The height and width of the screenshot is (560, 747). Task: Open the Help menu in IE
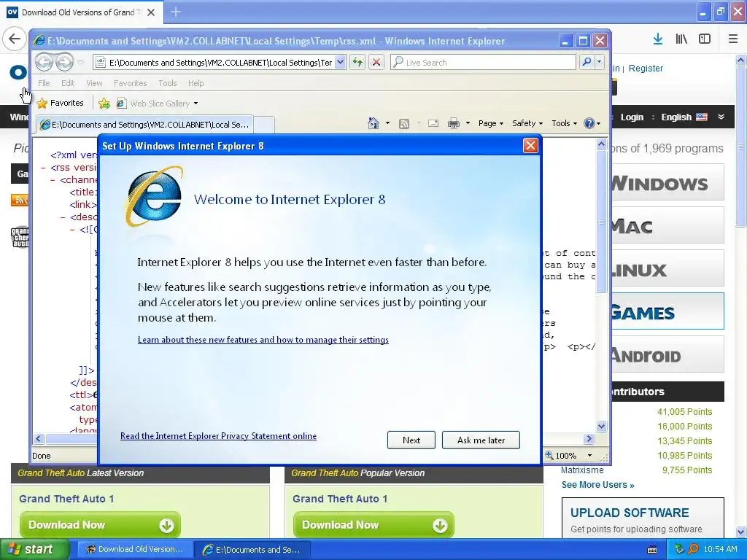click(196, 83)
